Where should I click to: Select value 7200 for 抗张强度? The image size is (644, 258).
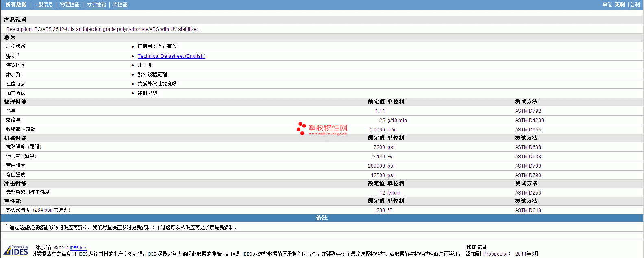click(379, 147)
